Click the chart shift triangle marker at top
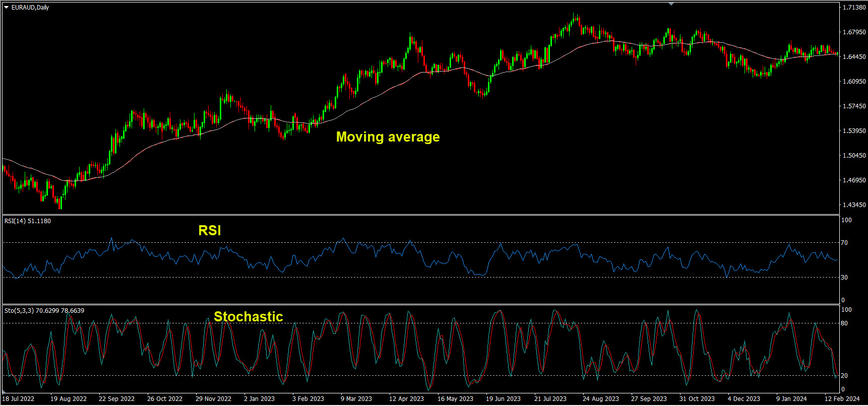This screenshot has width=868, height=406. [671, 4]
